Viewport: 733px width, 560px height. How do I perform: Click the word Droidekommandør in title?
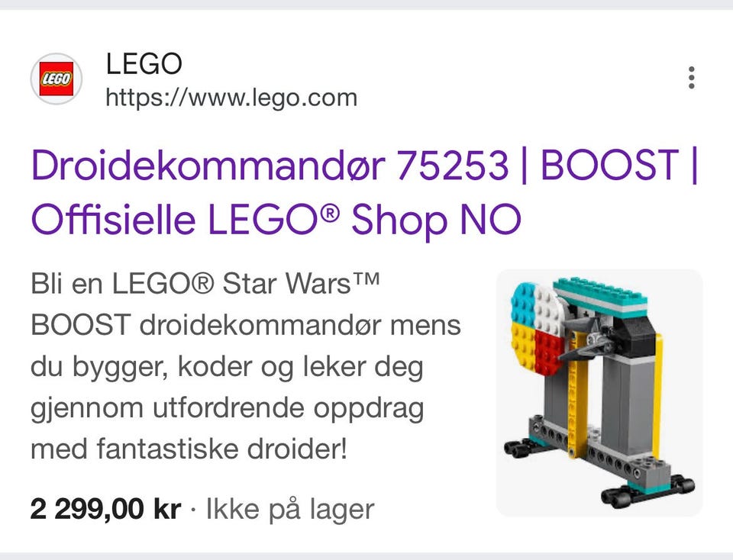click(x=208, y=164)
